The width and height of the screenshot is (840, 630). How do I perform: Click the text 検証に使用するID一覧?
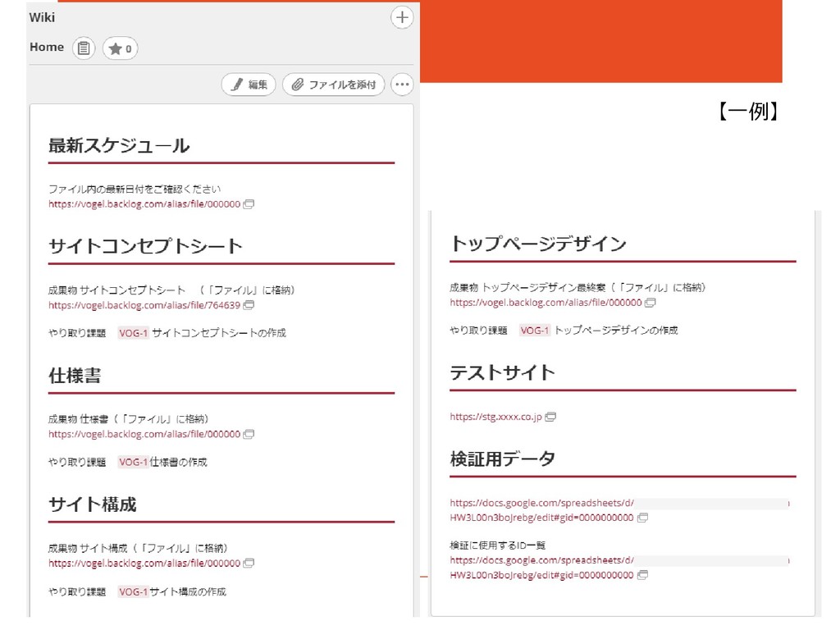[498, 546]
